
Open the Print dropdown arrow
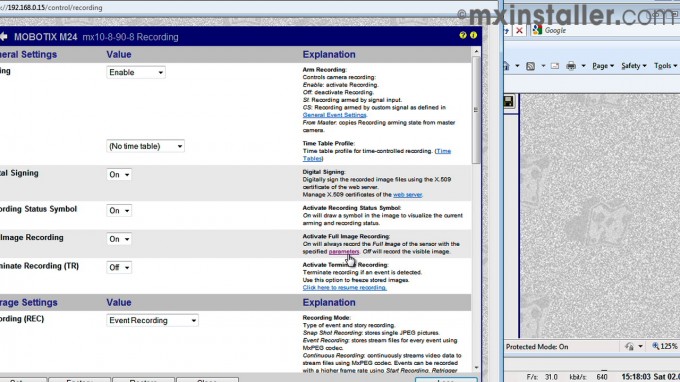pyautogui.click(x=583, y=66)
